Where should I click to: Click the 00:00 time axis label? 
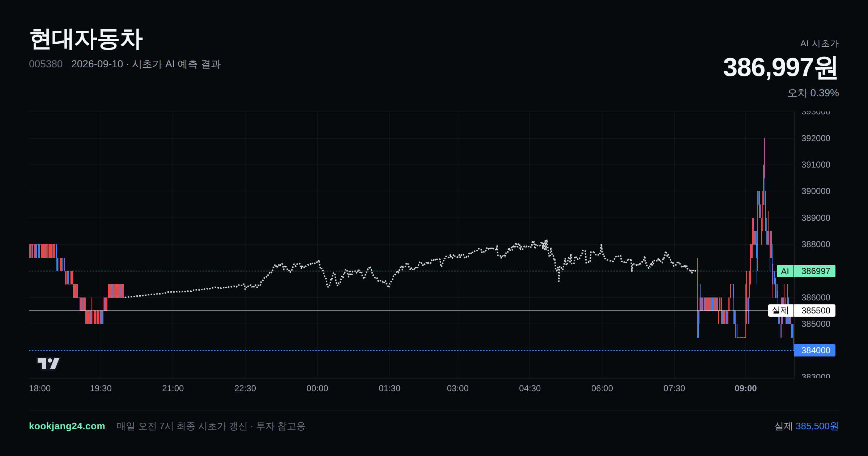[317, 388]
